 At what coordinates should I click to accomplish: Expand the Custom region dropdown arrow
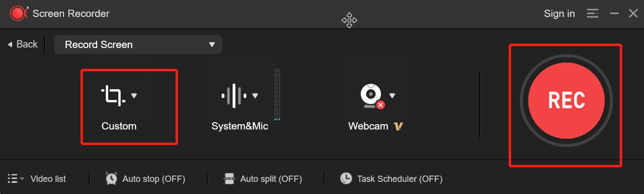coord(134,96)
